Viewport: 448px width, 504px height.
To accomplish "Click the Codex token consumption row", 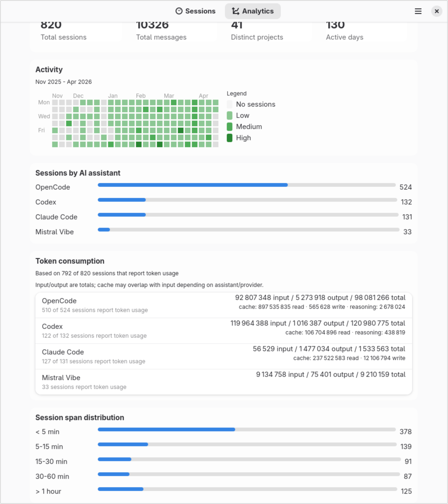I will (x=222, y=330).
